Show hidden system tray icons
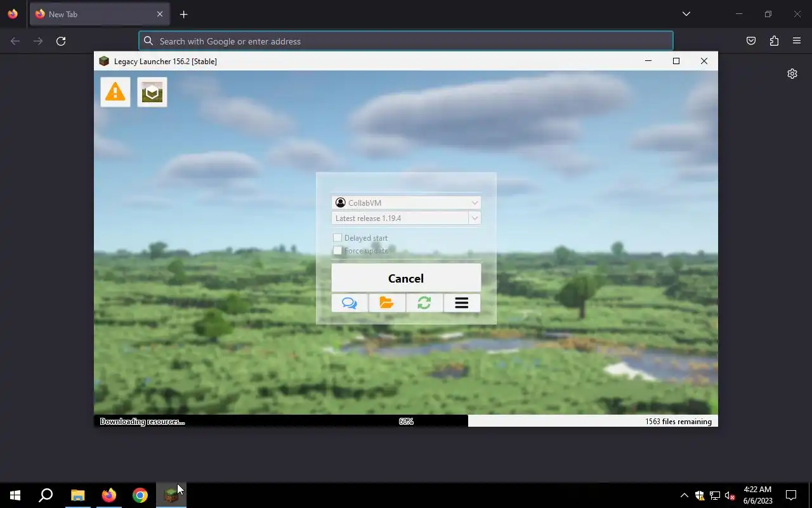 [x=684, y=495]
